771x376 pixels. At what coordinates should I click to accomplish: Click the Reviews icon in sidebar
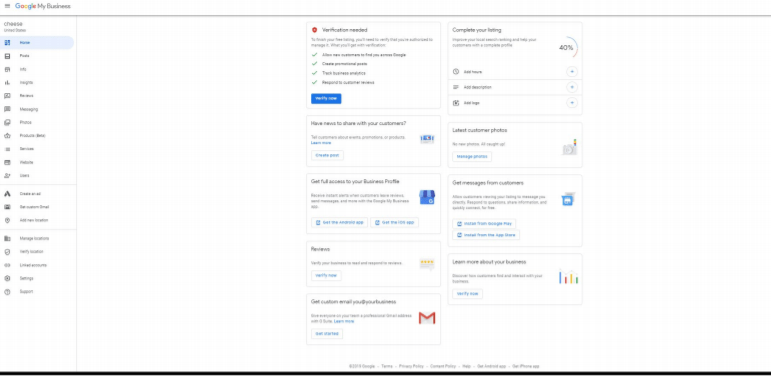point(7,96)
